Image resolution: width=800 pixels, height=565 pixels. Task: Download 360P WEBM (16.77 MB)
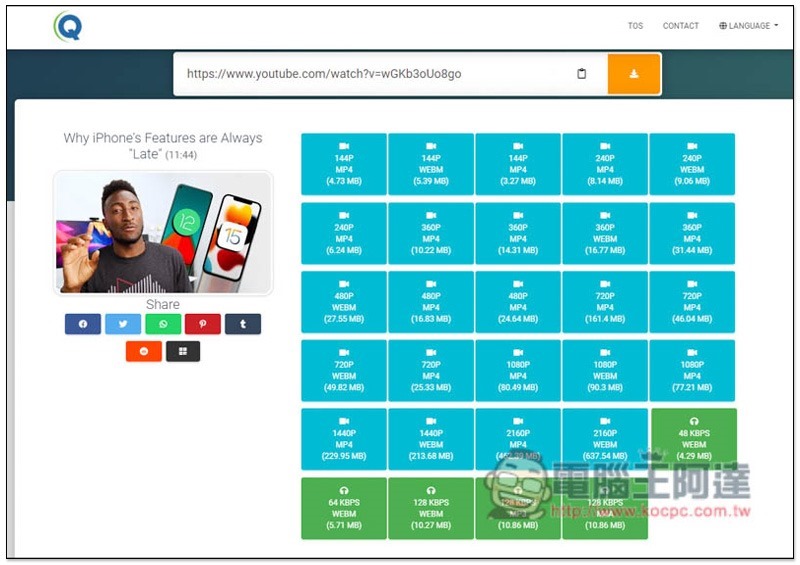pyautogui.click(x=605, y=233)
